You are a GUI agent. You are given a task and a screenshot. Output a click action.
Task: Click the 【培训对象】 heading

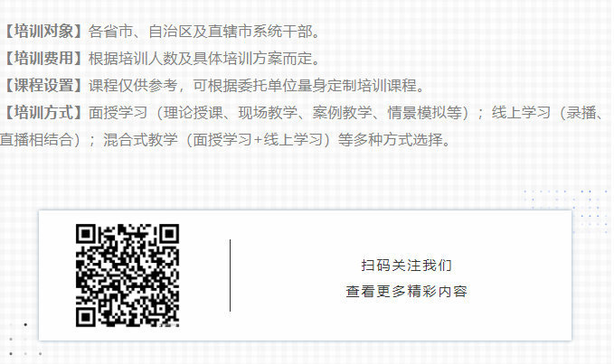(43, 32)
